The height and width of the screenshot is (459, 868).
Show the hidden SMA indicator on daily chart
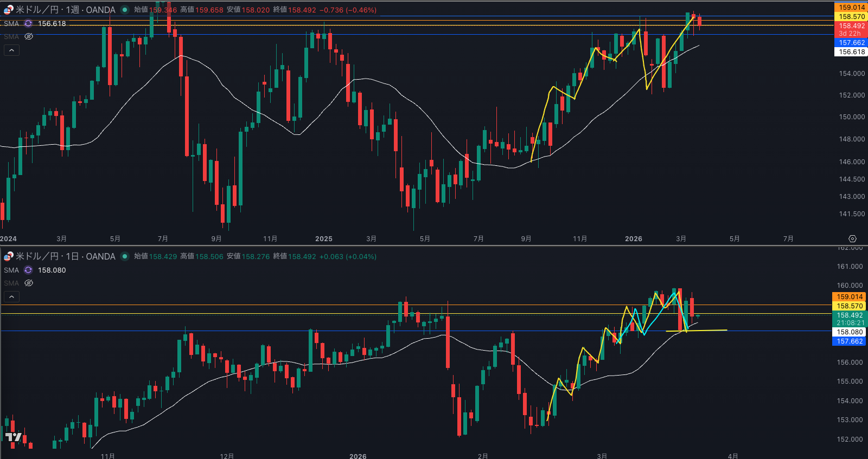tap(29, 283)
